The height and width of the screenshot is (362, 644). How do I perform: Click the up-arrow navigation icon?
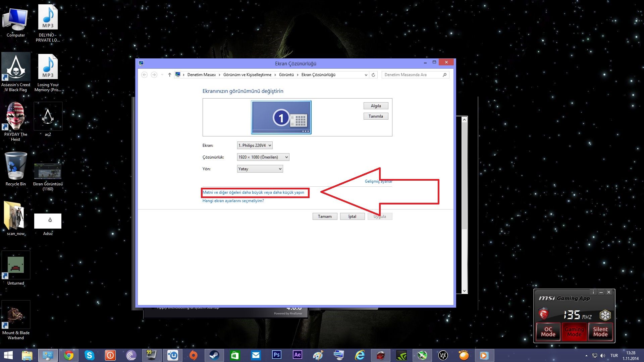[x=169, y=75]
